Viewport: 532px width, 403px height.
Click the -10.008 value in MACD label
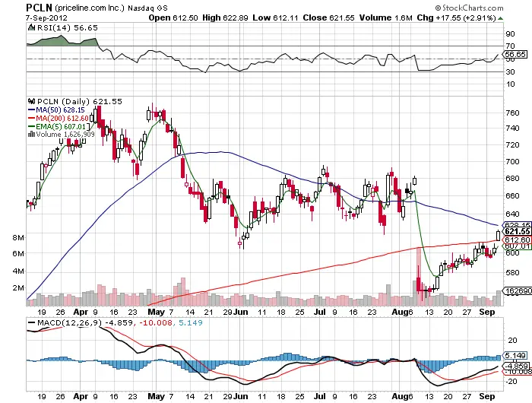point(155,322)
